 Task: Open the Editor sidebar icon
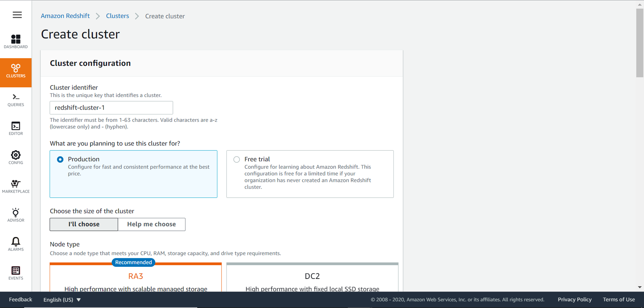[x=16, y=129]
